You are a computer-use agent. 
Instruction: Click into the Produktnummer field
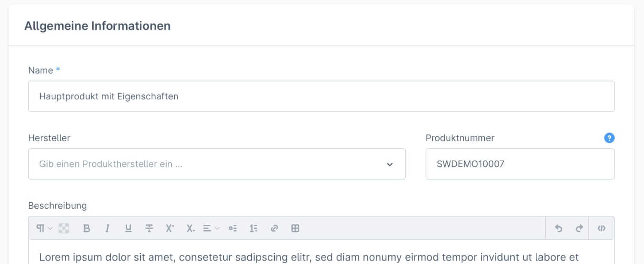click(520, 164)
